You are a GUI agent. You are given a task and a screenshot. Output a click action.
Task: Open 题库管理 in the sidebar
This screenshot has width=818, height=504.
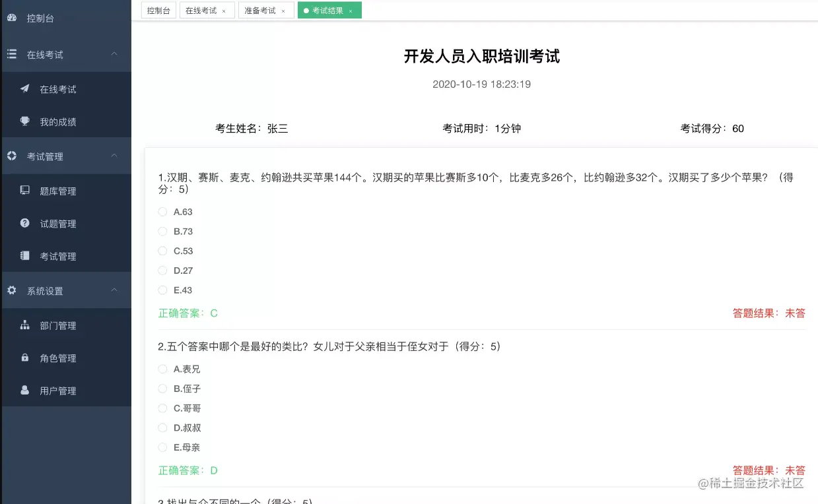tap(65, 191)
